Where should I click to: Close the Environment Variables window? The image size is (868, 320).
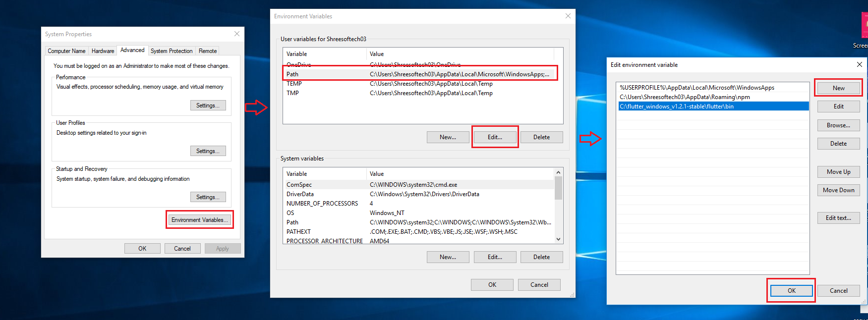(x=568, y=16)
